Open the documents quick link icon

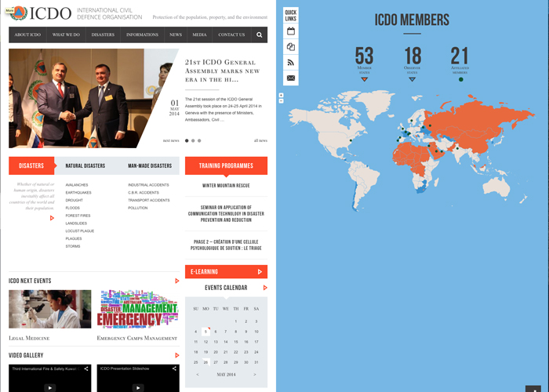(x=291, y=46)
